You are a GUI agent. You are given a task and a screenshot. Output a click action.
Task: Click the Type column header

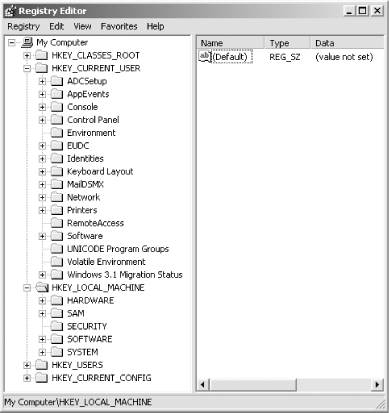tap(288, 43)
